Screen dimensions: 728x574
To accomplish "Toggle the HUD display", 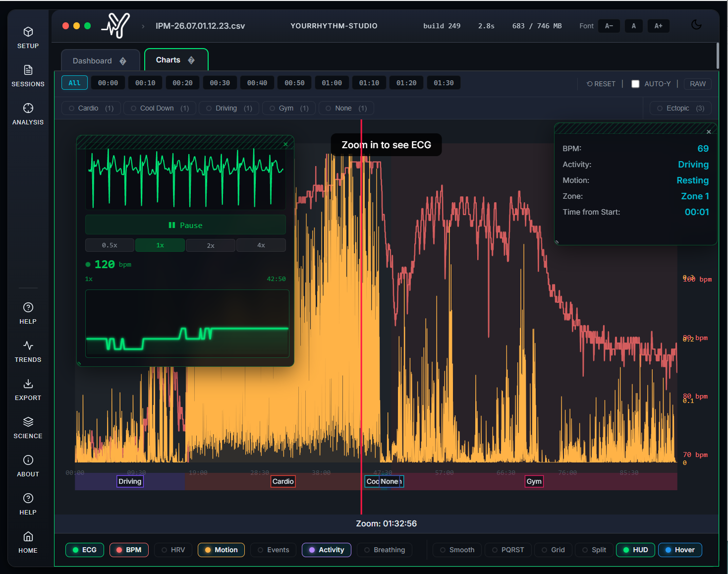I will coord(635,550).
